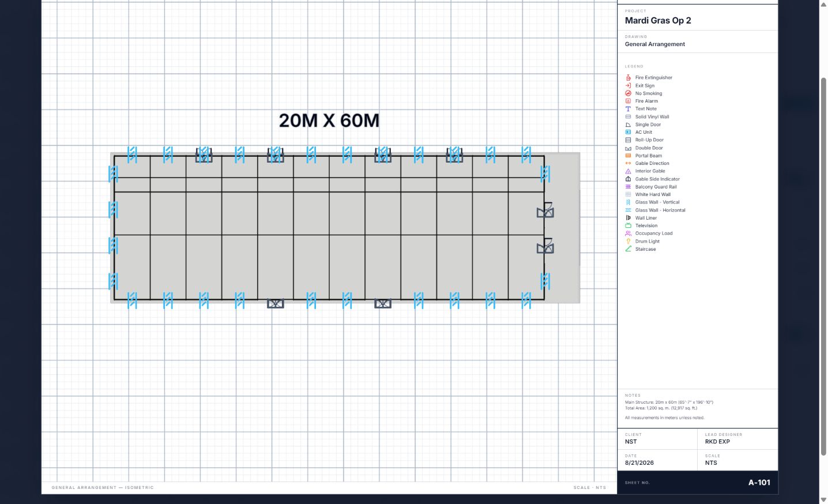
Task: Click the Exit Sign legend icon
Action: coord(628,85)
